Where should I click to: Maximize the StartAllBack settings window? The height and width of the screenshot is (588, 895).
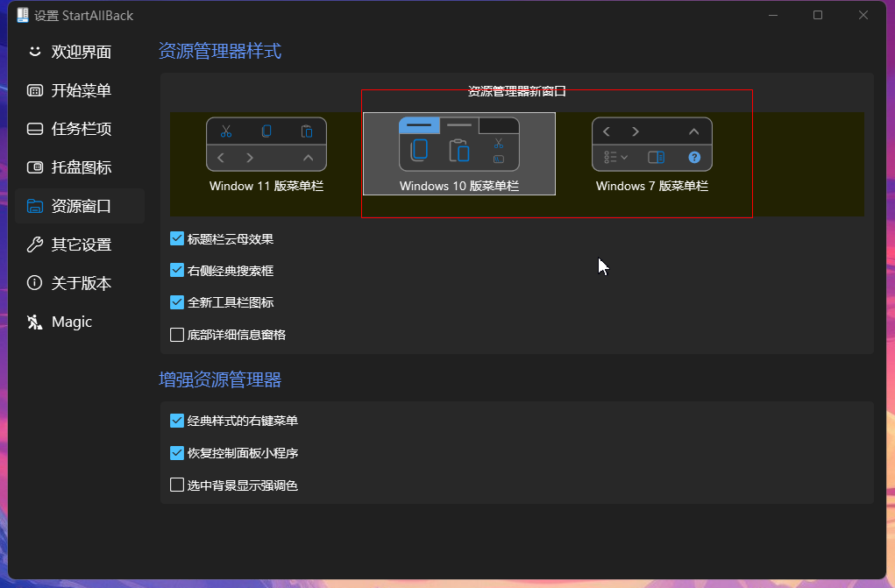(818, 16)
